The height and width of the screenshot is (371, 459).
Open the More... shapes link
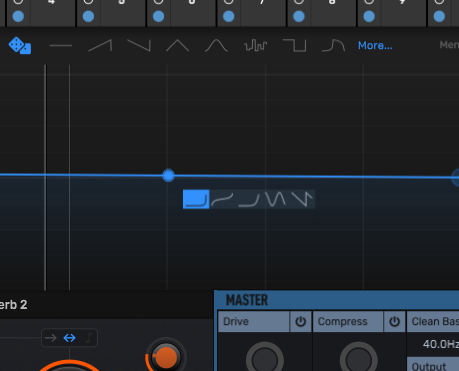[x=375, y=45]
